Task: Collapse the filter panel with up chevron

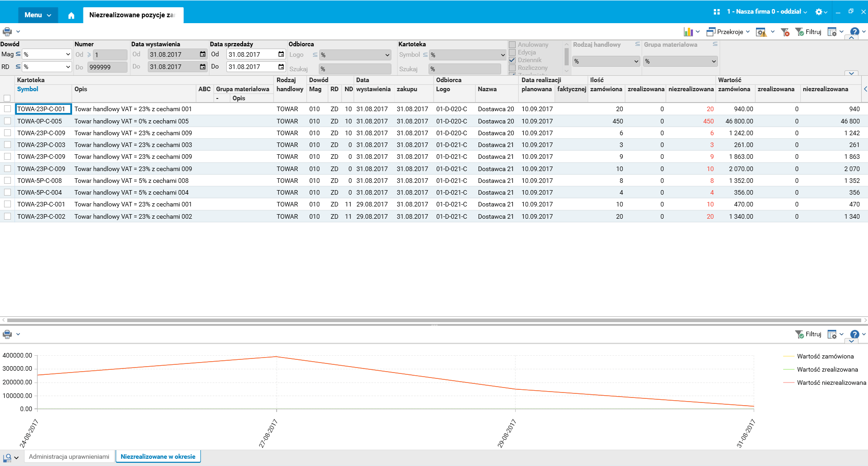Action: click(x=851, y=38)
